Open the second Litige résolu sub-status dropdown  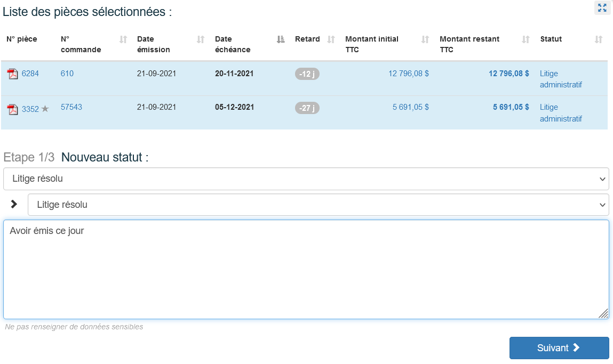pyautogui.click(x=318, y=205)
